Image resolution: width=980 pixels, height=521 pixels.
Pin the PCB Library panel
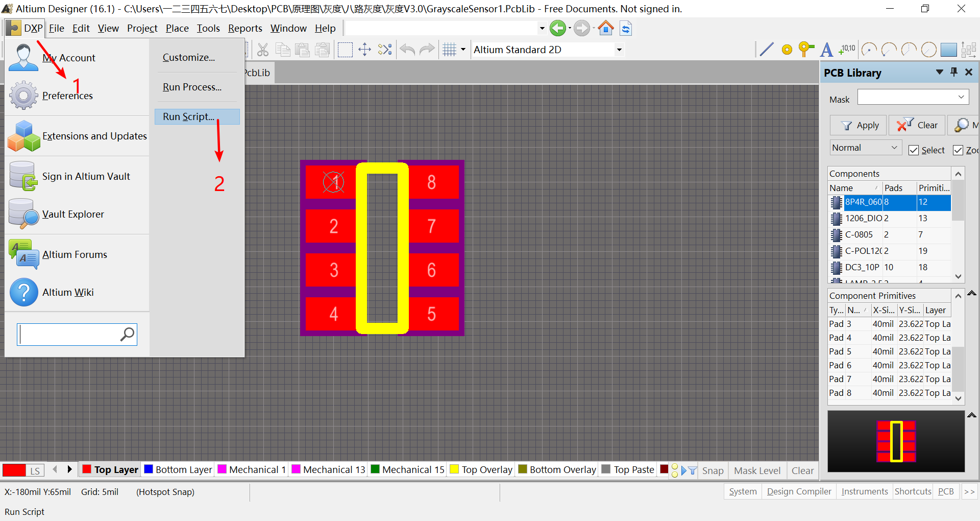pos(953,73)
